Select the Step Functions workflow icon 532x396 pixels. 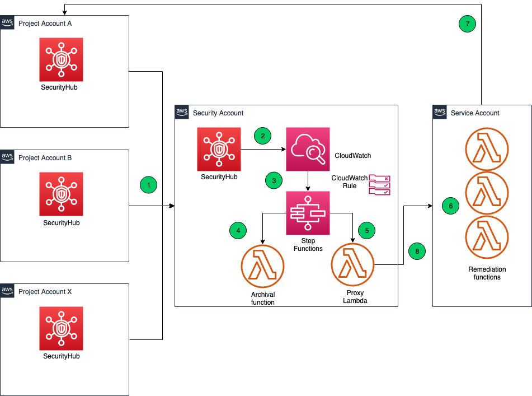pos(308,213)
